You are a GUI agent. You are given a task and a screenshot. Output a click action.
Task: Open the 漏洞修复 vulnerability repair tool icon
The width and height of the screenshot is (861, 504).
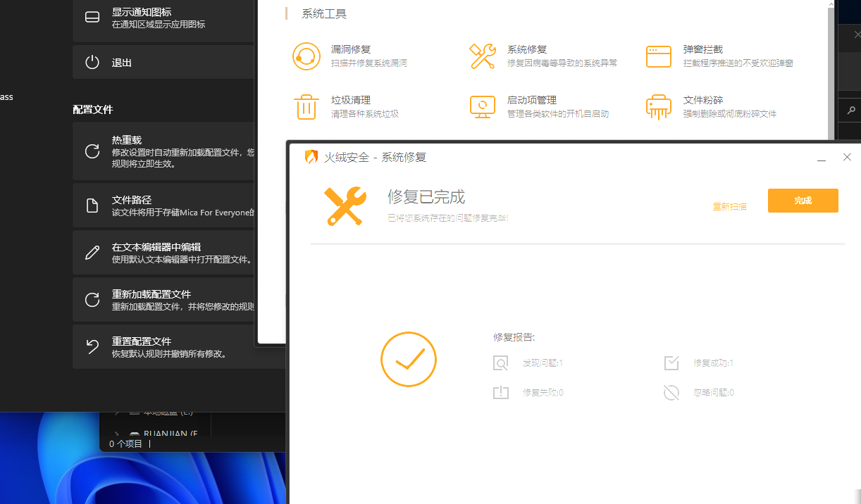click(306, 56)
